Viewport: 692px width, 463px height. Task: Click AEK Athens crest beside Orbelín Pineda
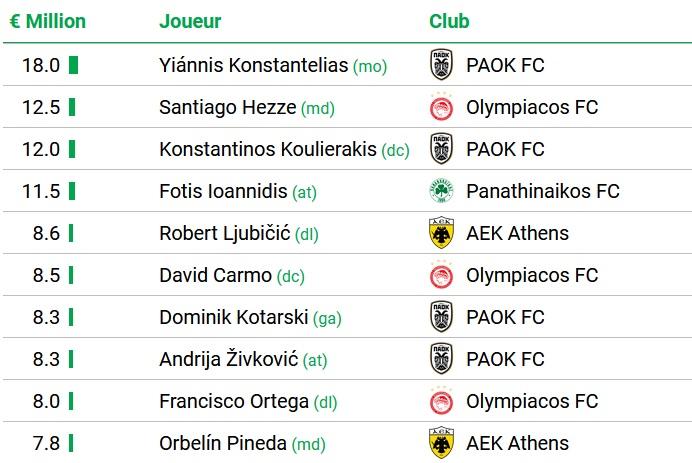[441, 443]
